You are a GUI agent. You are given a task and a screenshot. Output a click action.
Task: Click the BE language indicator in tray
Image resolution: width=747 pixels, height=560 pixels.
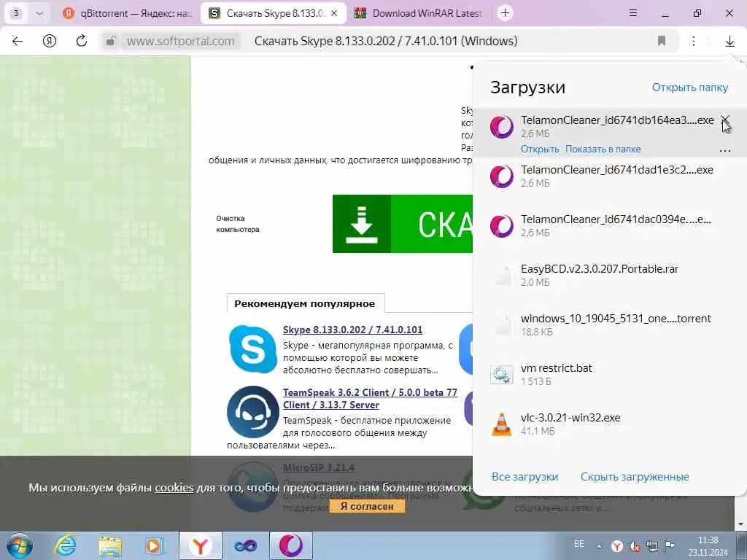click(578, 544)
